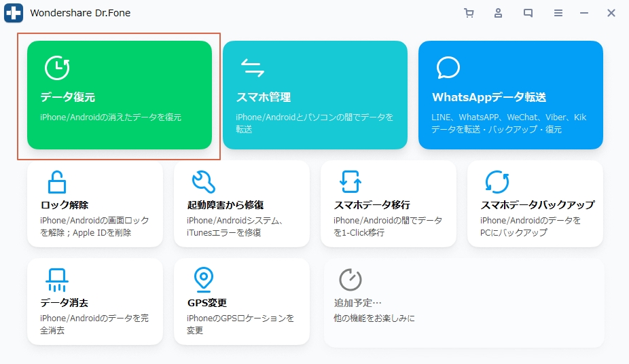Click the description iPhone/Androidの画面ロックを解除
629x364 pixels.
[94, 227]
